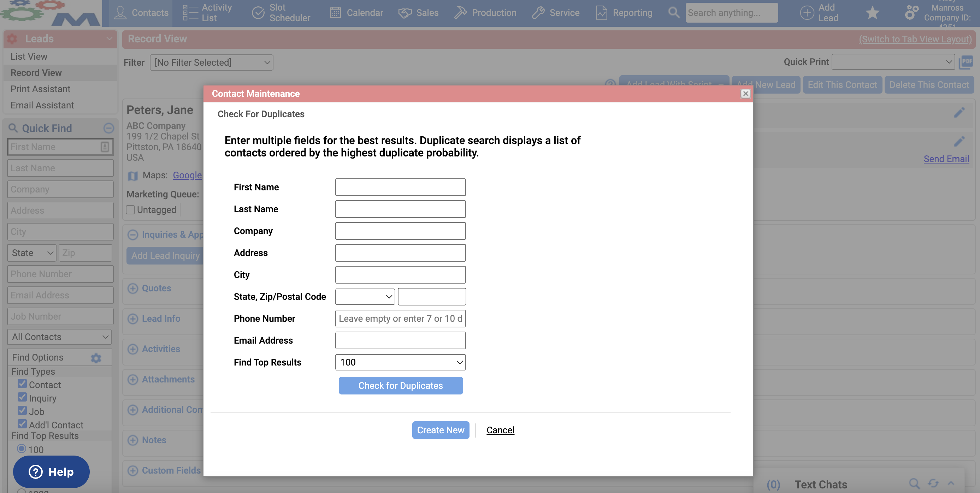Click the Production hammer icon

460,13
